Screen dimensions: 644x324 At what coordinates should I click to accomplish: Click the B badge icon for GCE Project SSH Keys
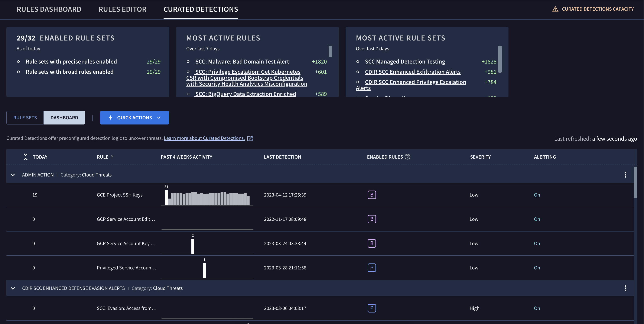(x=371, y=194)
